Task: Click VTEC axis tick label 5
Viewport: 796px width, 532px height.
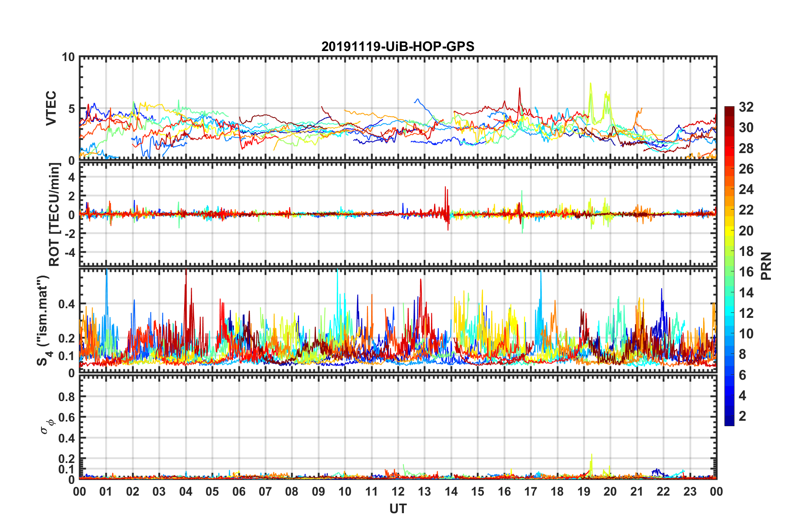Action: click(x=72, y=109)
